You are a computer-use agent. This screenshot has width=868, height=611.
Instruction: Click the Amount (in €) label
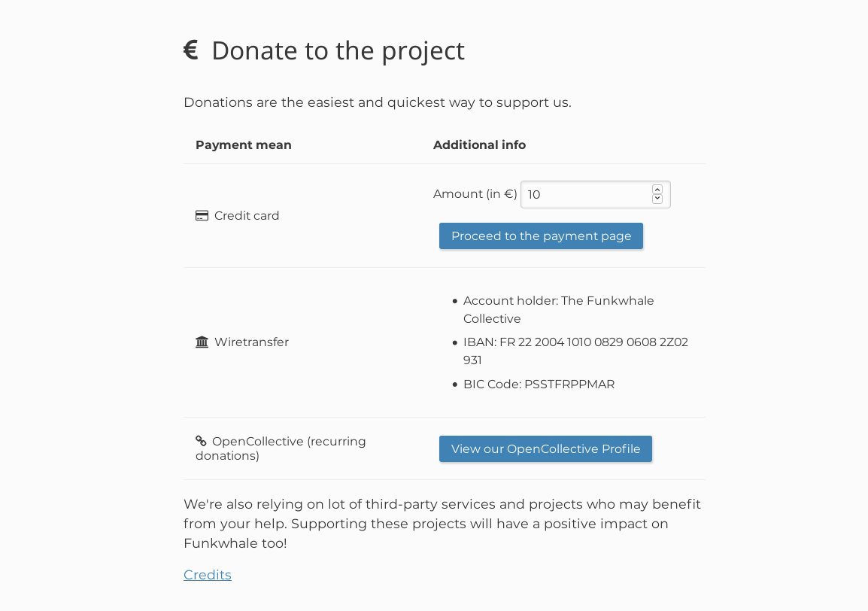[475, 194]
